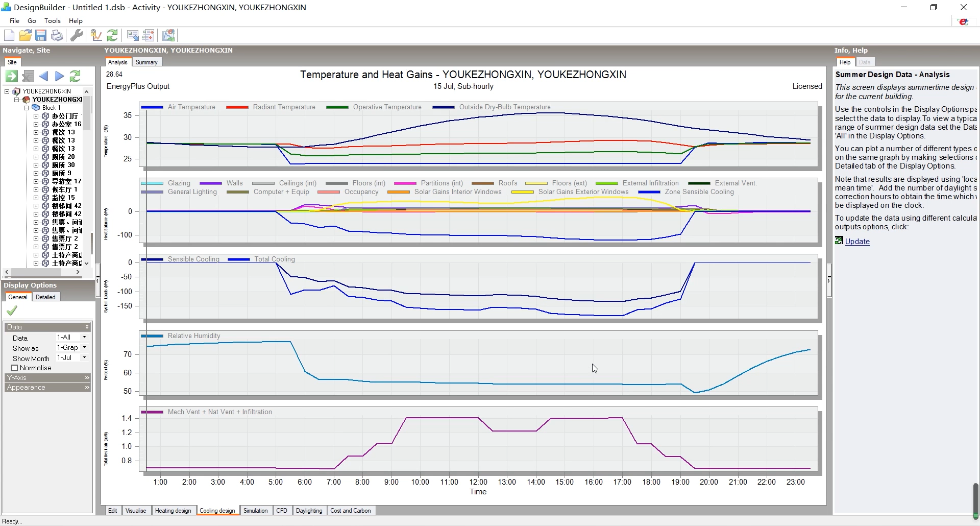Switch to the Detailed display options tab
Image resolution: width=980 pixels, height=526 pixels.
tap(45, 297)
